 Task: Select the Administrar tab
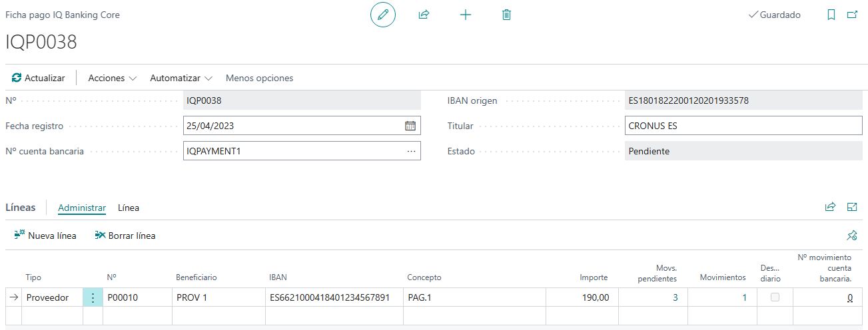[x=82, y=208]
